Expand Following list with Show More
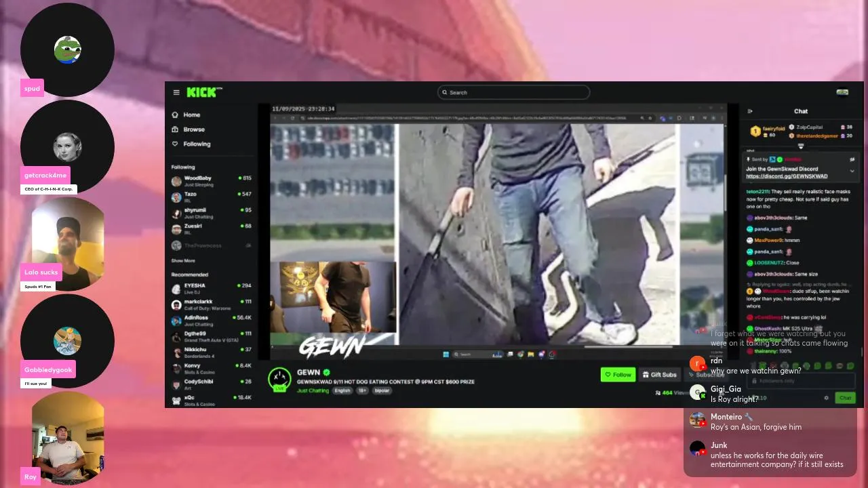Viewport: 868px width, 488px height. tap(183, 260)
